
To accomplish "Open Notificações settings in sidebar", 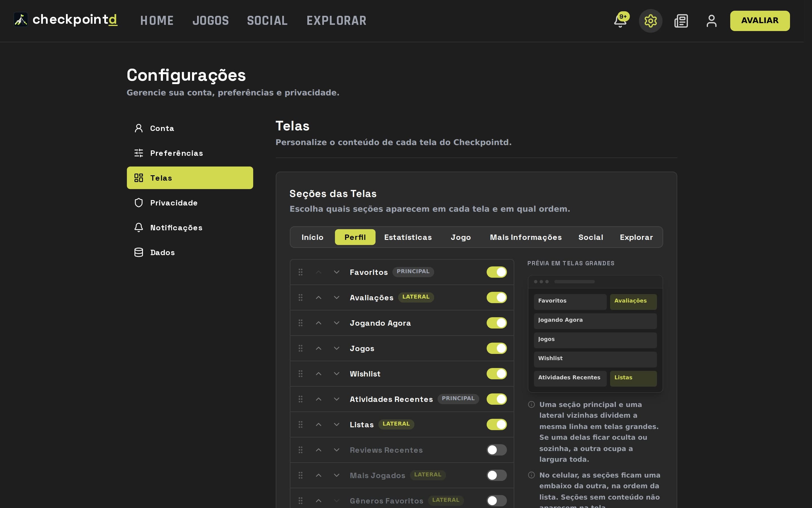I will click(190, 227).
